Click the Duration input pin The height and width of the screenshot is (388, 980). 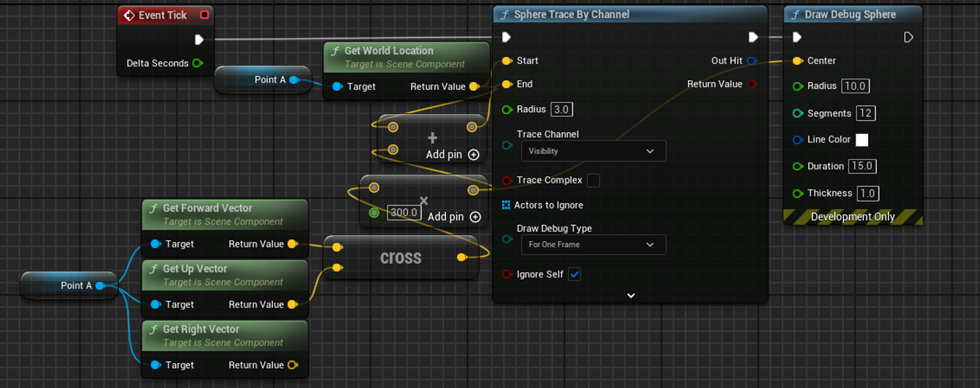[797, 166]
